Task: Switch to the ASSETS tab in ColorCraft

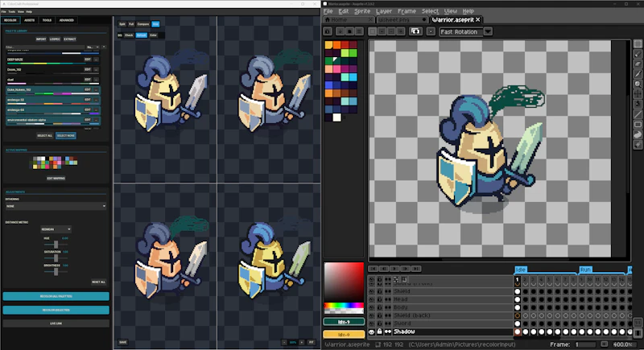Action: pyautogui.click(x=29, y=20)
